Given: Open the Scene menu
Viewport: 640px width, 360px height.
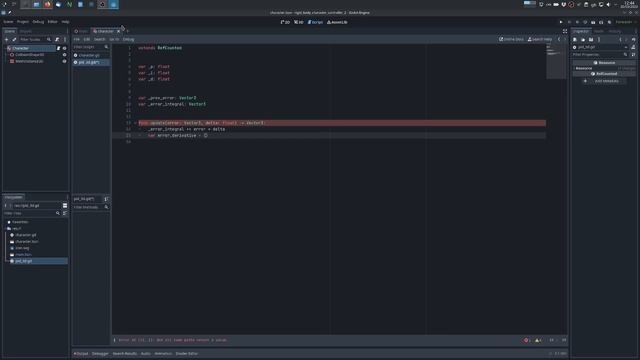Looking at the screenshot, I should [x=8, y=22].
